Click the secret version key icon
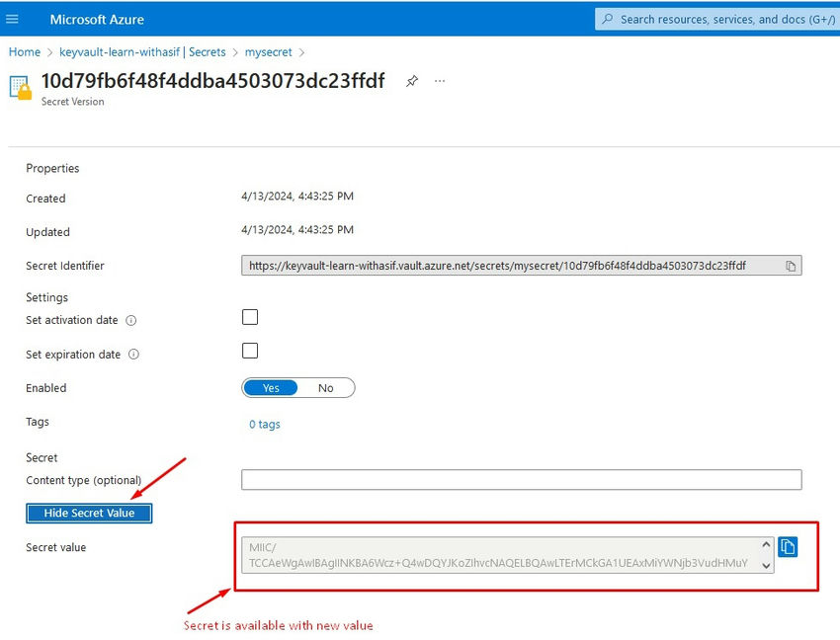The image size is (840, 640). pyautogui.click(x=22, y=89)
